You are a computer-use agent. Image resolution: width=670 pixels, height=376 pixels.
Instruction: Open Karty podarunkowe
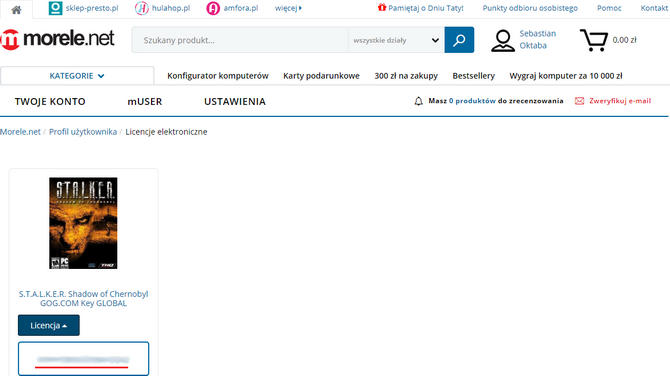(x=321, y=76)
